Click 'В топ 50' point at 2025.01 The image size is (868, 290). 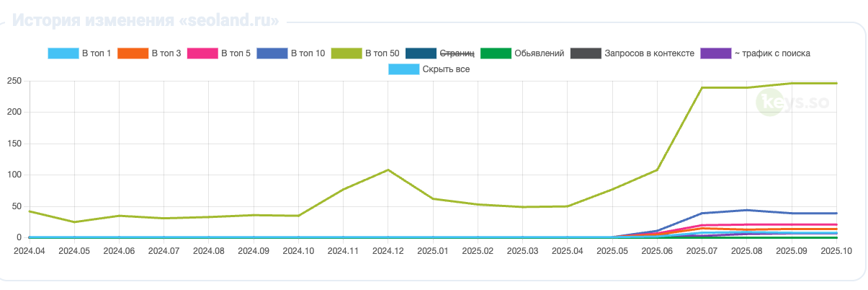[433, 198]
